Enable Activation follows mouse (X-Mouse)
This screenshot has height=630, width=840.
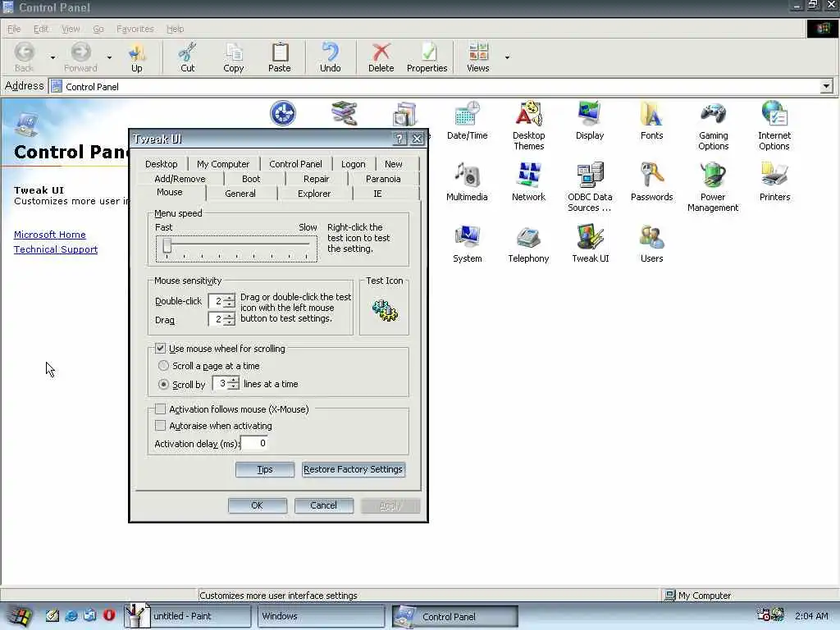click(160, 409)
